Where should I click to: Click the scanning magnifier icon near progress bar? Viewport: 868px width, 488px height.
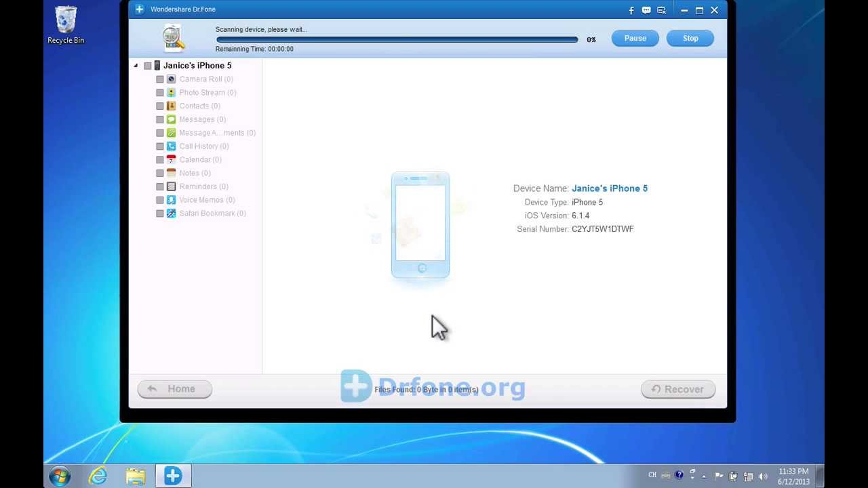tap(174, 39)
